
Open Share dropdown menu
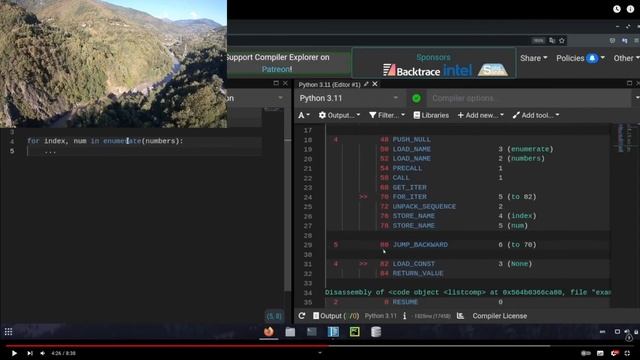[x=533, y=58]
